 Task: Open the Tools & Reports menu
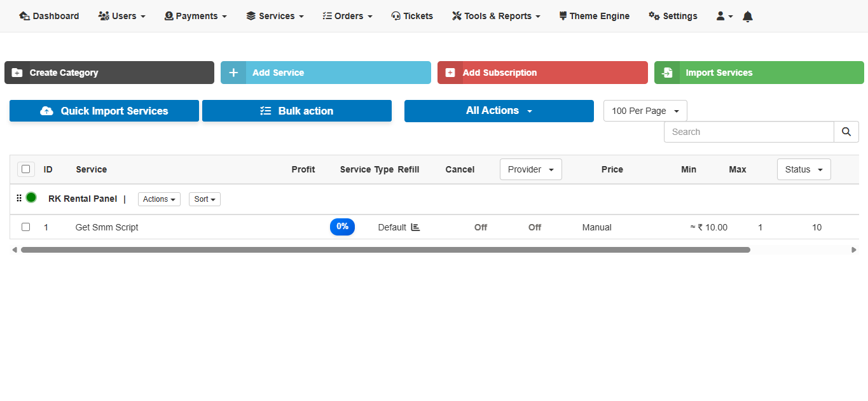[x=496, y=16]
